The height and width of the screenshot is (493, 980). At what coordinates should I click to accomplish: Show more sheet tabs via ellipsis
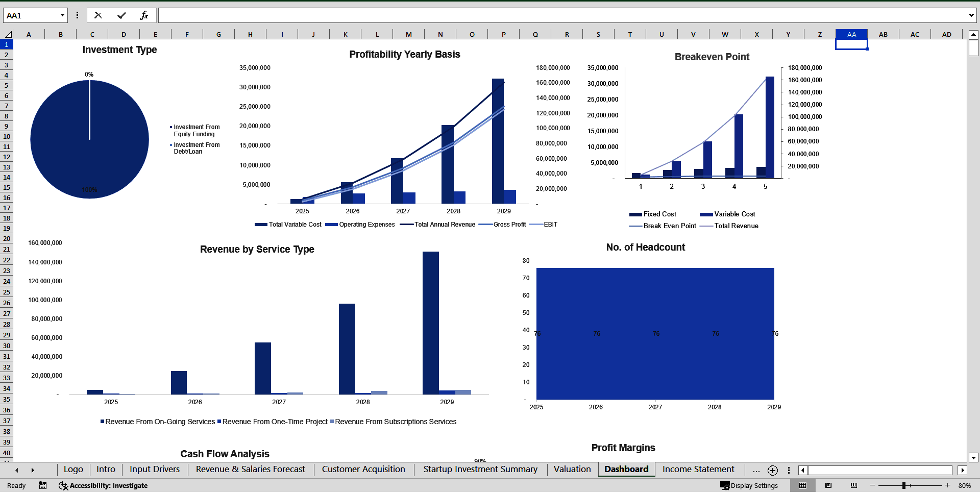(756, 471)
